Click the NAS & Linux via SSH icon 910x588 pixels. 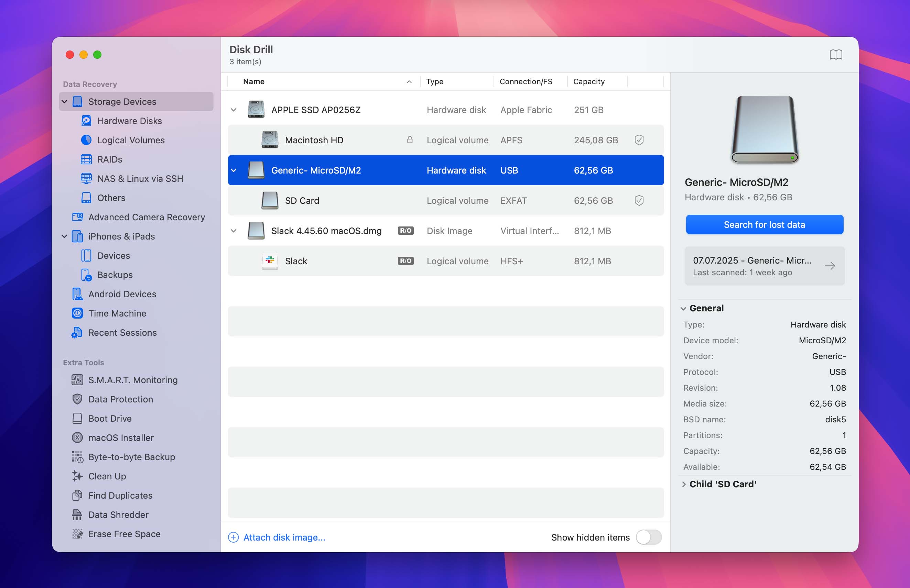pyautogui.click(x=86, y=178)
